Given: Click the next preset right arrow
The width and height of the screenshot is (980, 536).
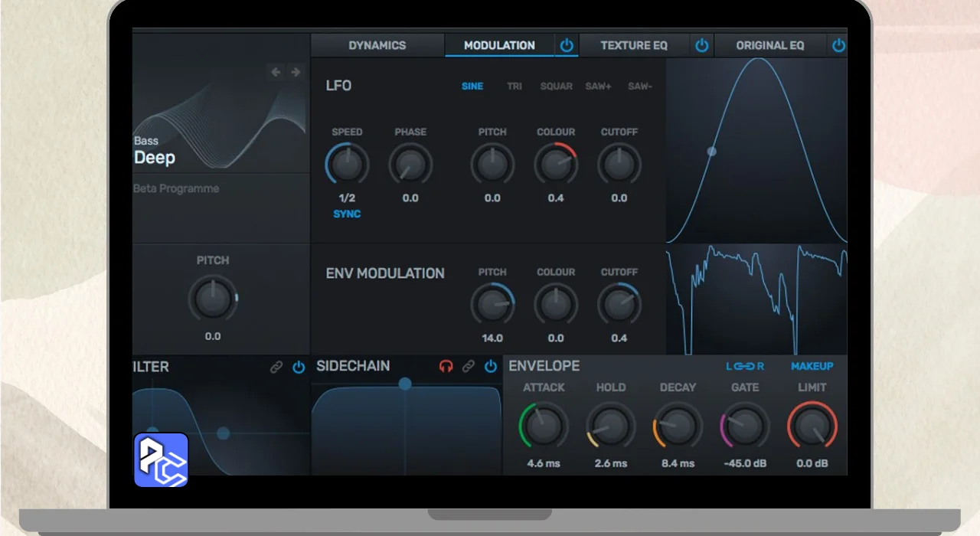Looking at the screenshot, I should click(296, 72).
